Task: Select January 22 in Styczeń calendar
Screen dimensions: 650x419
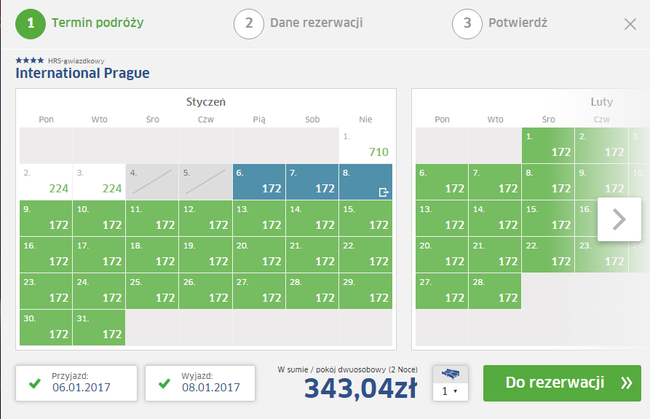Action: click(x=365, y=255)
